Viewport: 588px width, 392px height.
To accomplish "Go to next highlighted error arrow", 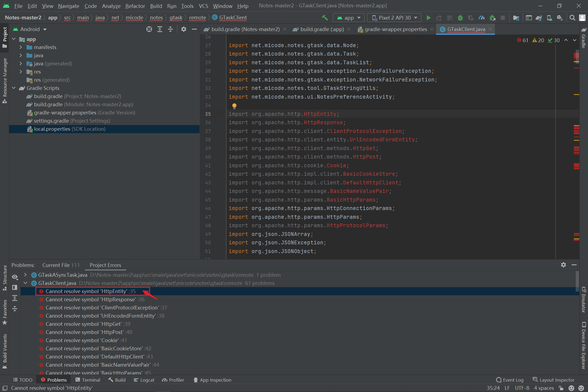I will [x=575, y=40].
